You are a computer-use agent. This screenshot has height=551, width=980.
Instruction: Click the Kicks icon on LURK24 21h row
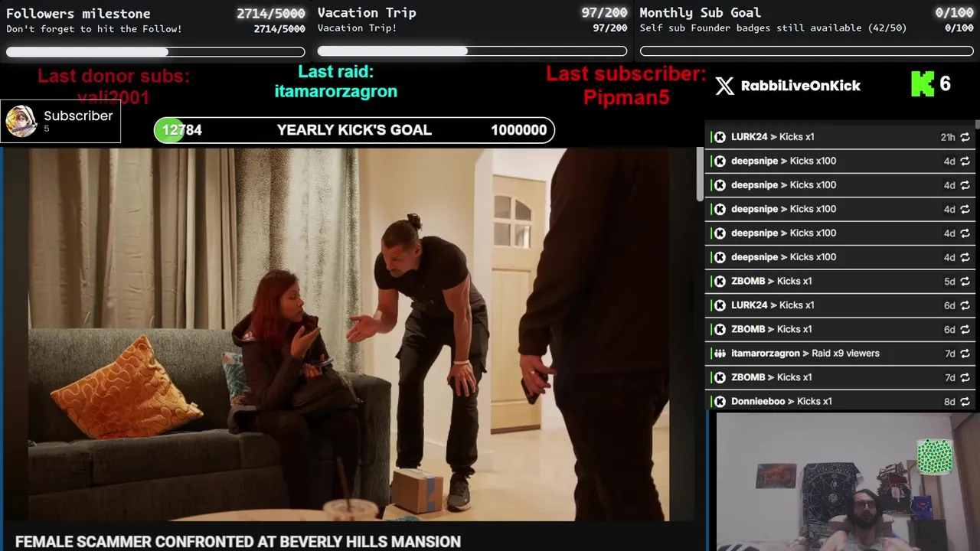720,137
